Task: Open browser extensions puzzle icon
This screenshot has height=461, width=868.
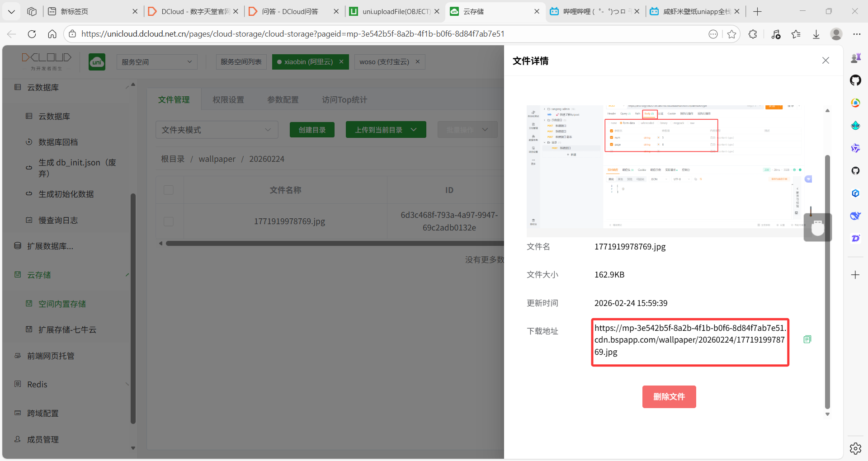Action: pos(753,34)
